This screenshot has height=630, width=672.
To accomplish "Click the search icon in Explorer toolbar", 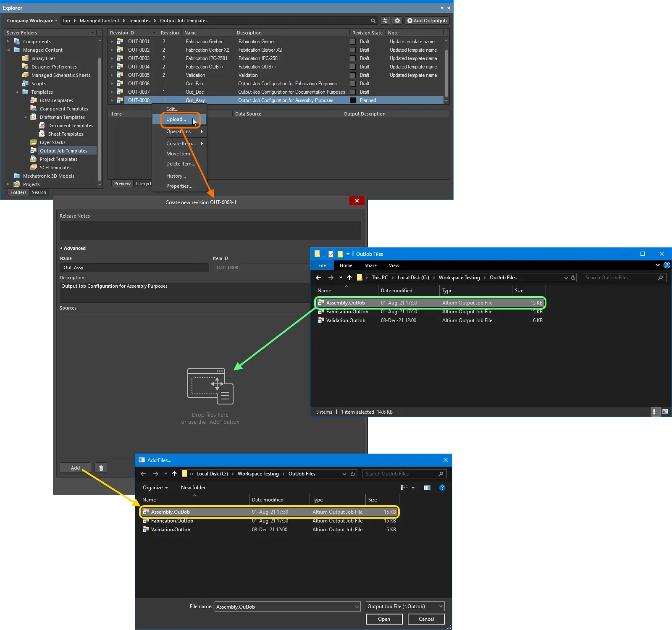I will [373, 21].
